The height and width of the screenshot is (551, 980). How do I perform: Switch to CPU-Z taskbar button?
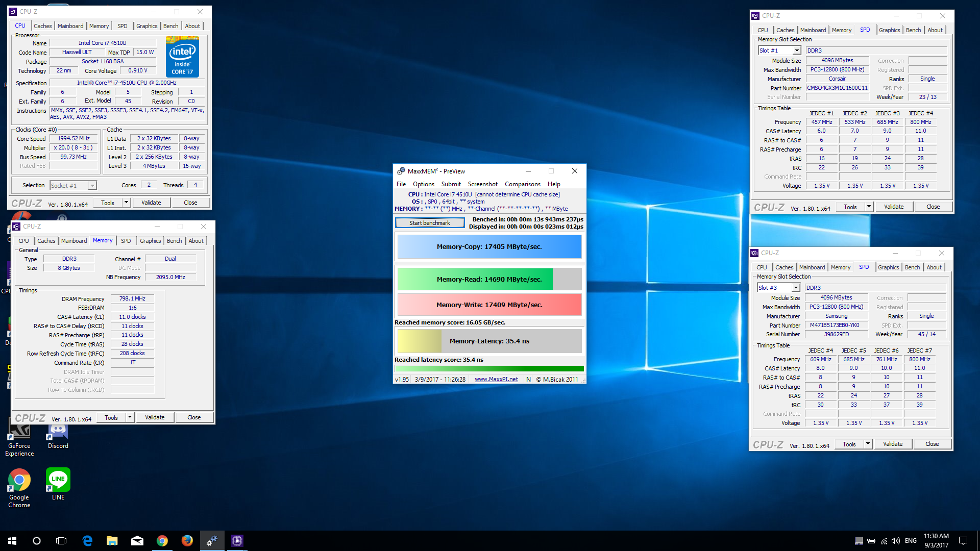[x=237, y=541]
